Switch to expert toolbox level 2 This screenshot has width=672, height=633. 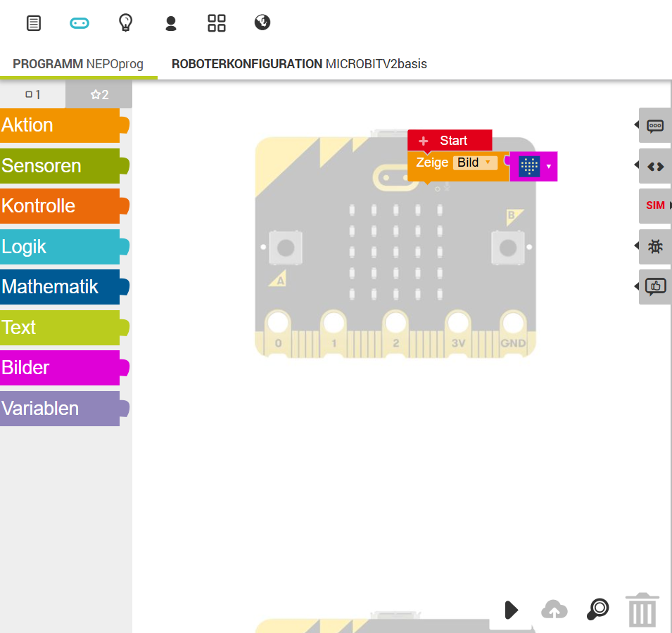[99, 94]
